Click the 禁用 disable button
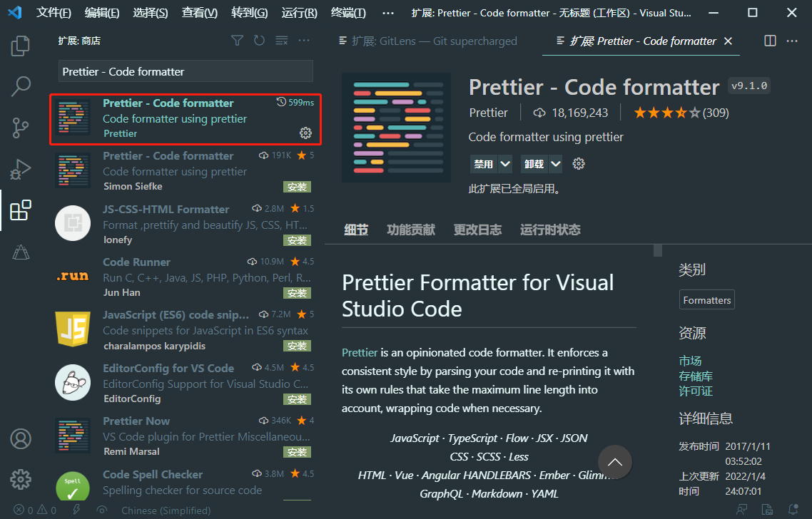The width and height of the screenshot is (812, 519). [x=484, y=164]
